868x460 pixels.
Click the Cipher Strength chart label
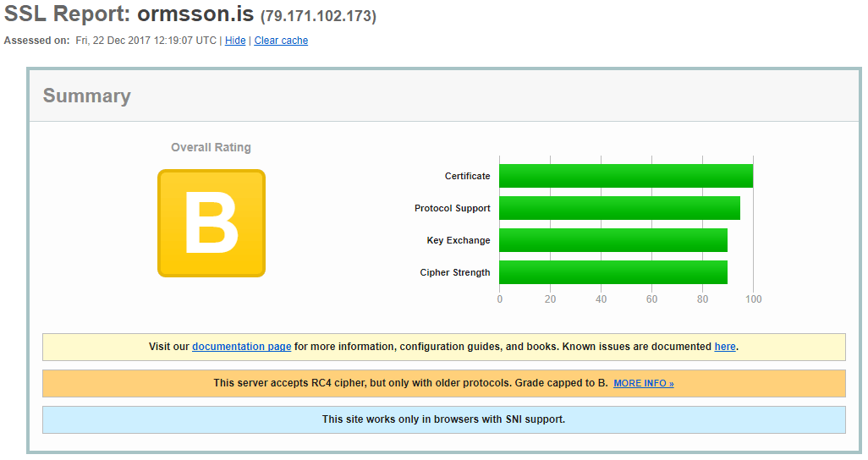[x=455, y=272]
